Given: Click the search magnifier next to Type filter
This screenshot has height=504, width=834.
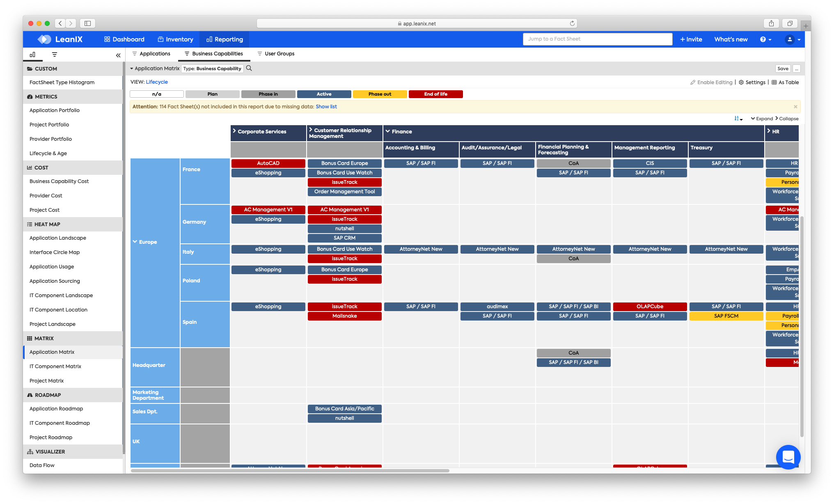Looking at the screenshot, I should coord(249,69).
